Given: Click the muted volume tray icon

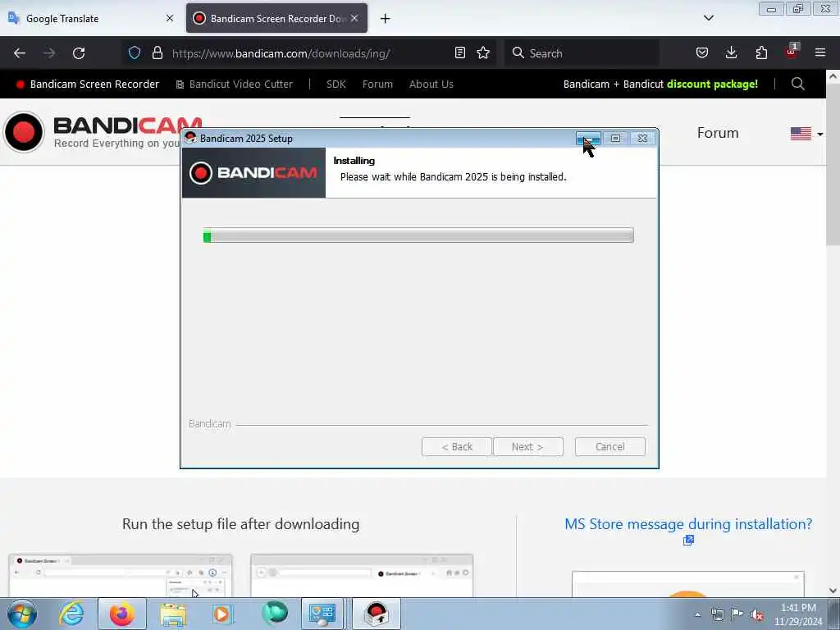Looking at the screenshot, I should [757, 615].
